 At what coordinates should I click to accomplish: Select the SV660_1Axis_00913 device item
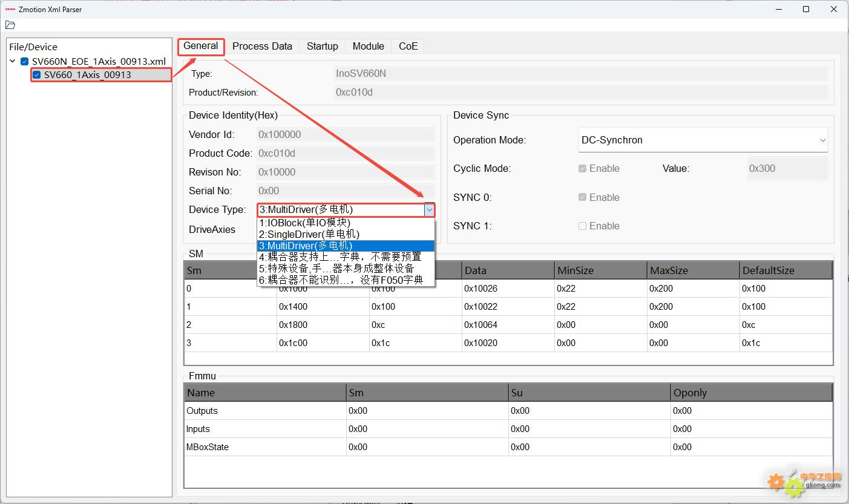pos(87,75)
